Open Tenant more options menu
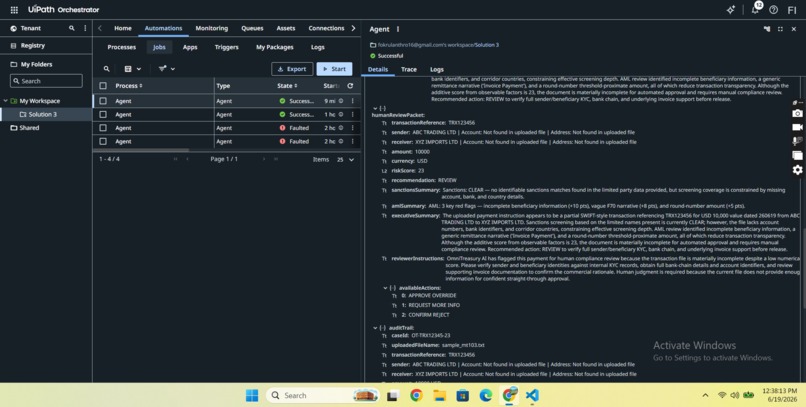 pos(85,28)
